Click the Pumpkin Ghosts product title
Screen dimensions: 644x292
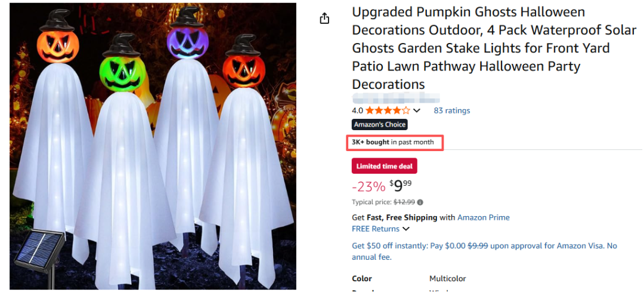coord(477,48)
